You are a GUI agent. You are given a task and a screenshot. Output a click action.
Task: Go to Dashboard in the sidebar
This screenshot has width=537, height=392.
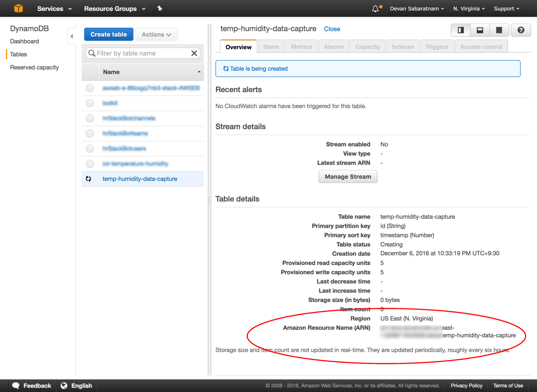[24, 41]
